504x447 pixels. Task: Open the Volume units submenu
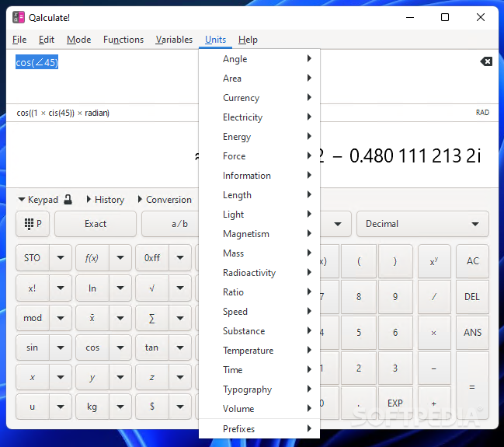(x=259, y=409)
